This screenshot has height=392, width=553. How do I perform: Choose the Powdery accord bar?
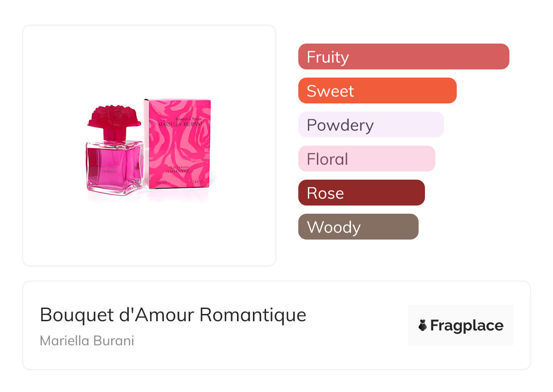[370, 125]
